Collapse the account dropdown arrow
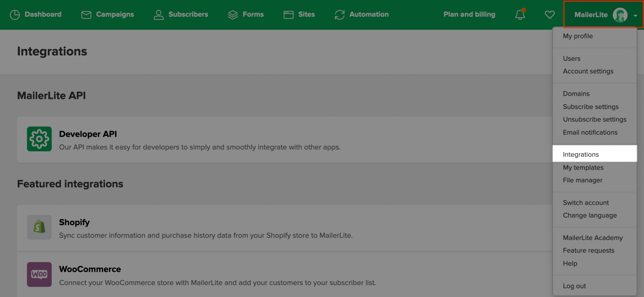Viewport: 644px width, 297px height. pyautogui.click(x=636, y=15)
